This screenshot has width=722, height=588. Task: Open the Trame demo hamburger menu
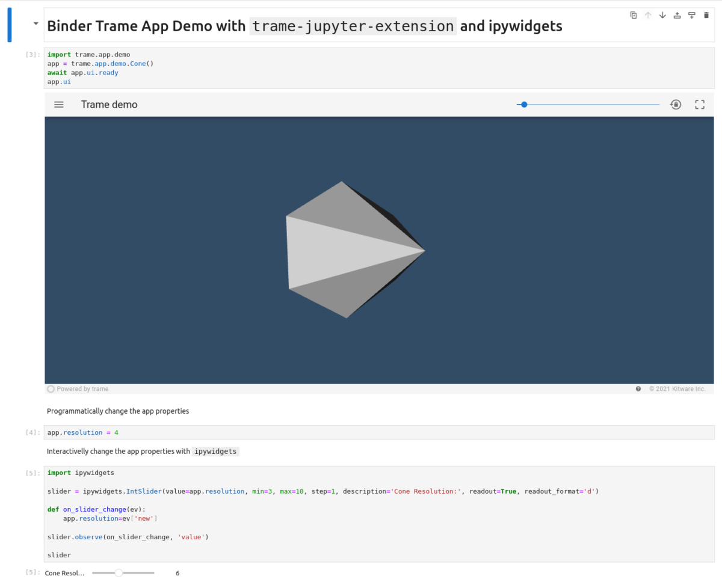[59, 105]
